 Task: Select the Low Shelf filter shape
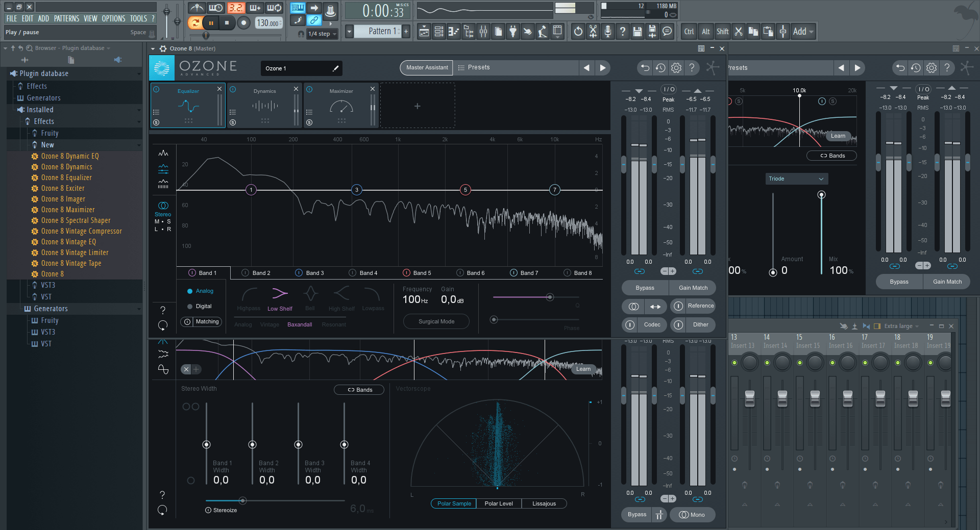tap(280, 299)
